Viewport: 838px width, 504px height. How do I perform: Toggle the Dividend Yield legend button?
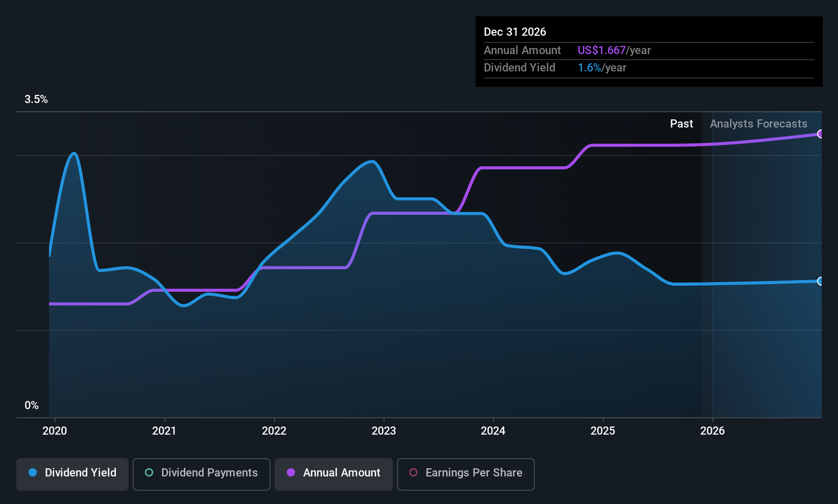[x=72, y=474]
